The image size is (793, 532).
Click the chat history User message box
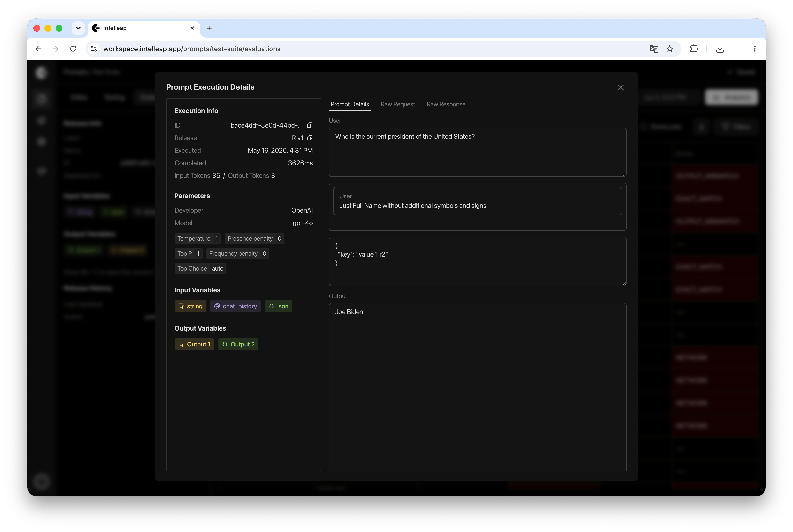tap(478, 201)
